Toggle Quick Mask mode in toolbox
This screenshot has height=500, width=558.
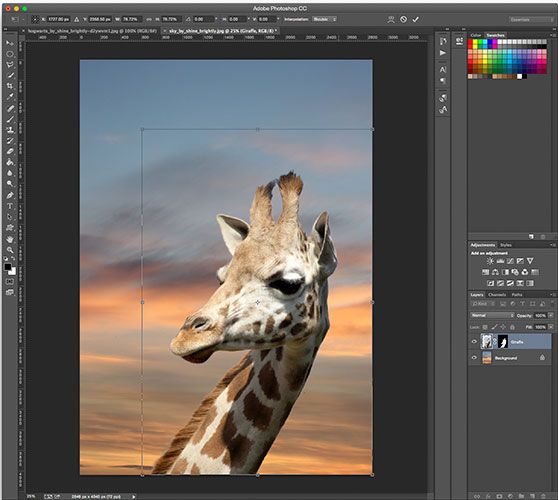coord(10,281)
